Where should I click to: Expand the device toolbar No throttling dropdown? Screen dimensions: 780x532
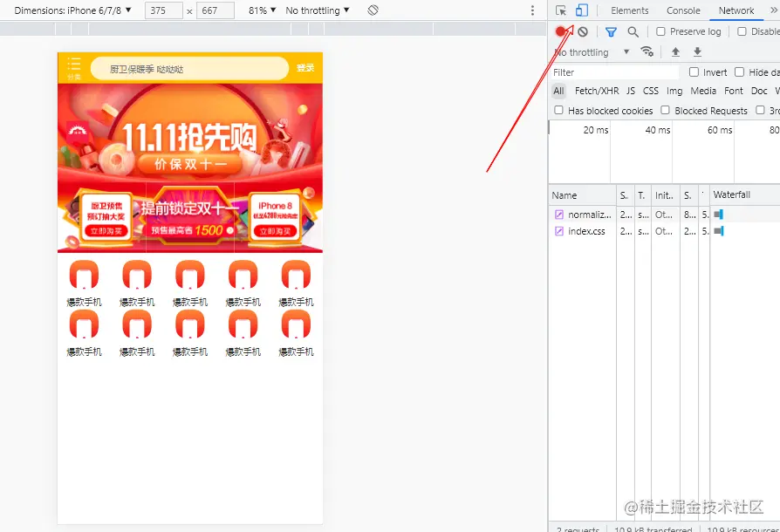click(x=318, y=10)
